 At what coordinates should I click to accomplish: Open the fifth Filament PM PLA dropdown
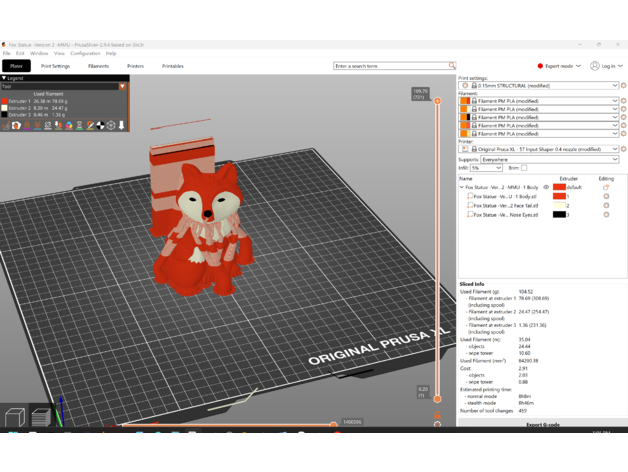pyautogui.click(x=615, y=133)
